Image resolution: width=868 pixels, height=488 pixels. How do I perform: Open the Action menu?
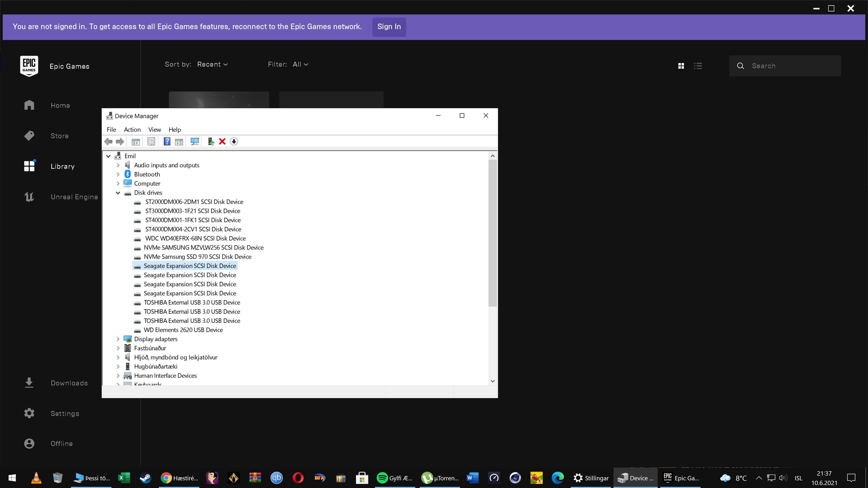tap(132, 130)
